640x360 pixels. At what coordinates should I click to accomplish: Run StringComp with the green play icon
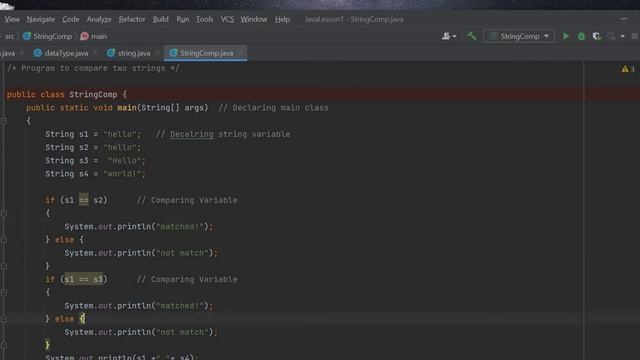[x=566, y=36]
